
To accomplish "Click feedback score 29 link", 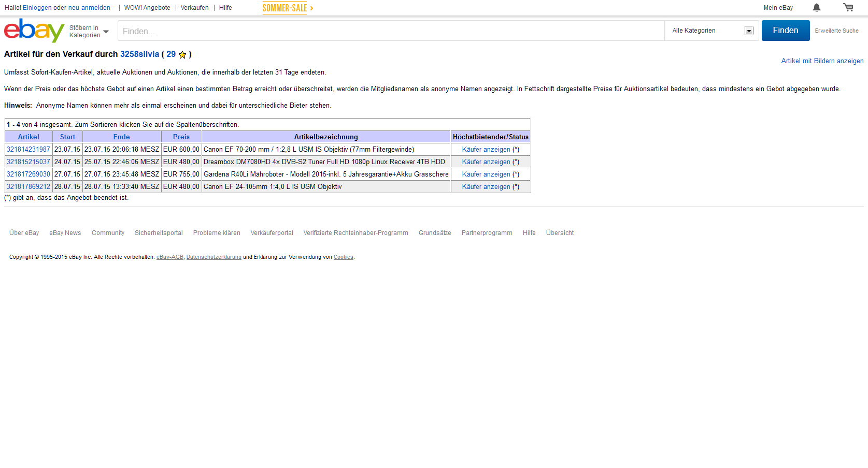I will (x=171, y=54).
